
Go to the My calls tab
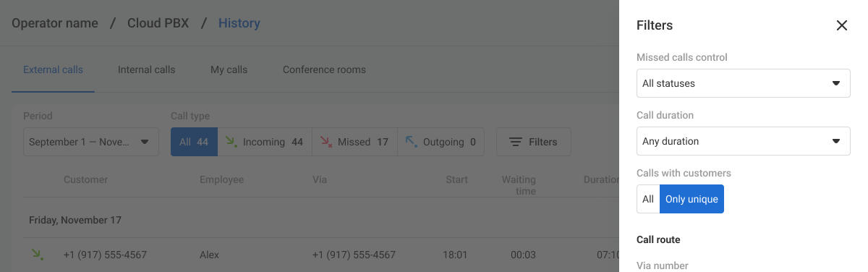tap(229, 70)
